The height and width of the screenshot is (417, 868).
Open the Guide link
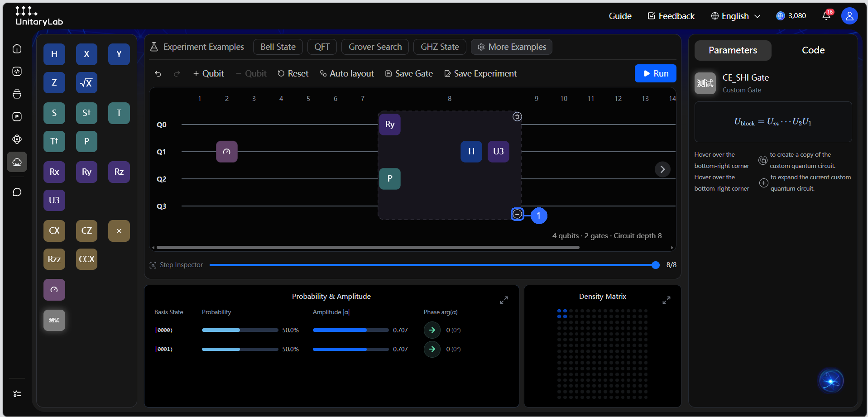(620, 16)
